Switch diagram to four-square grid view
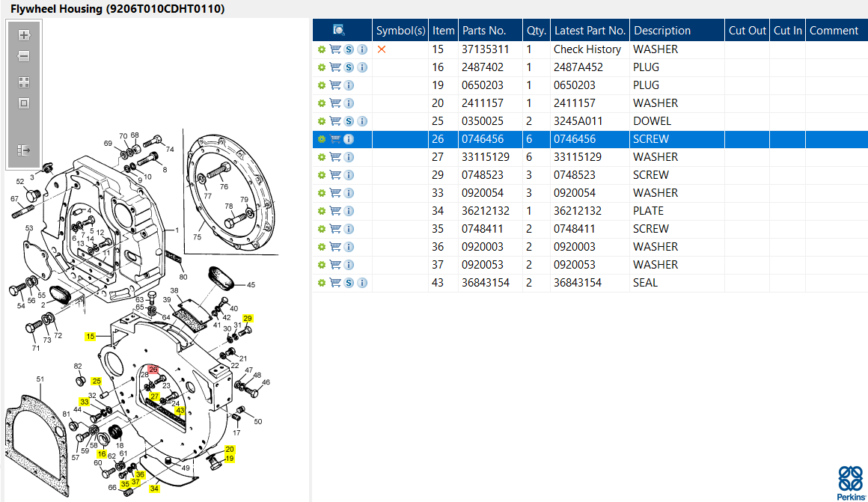Screen dimensions: 868x502 point(23,82)
